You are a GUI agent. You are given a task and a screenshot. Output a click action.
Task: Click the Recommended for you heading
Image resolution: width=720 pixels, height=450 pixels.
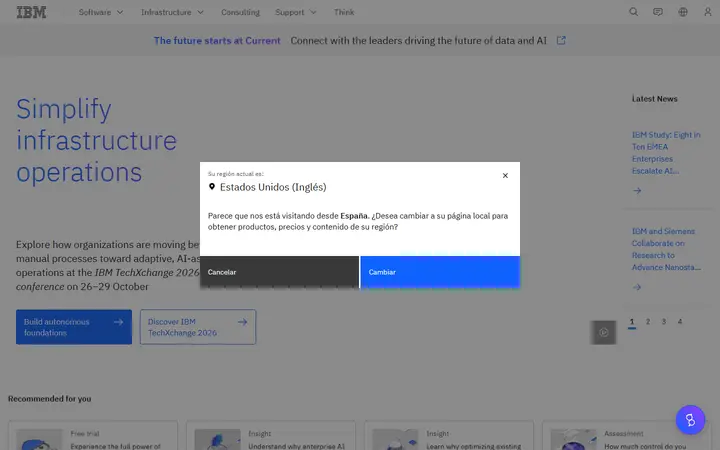[50, 399]
